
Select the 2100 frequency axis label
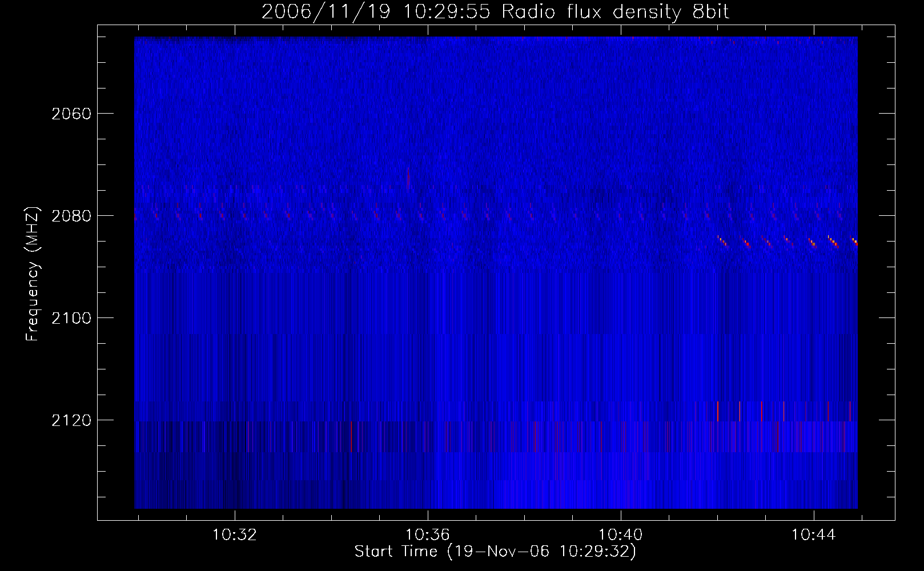[x=71, y=318]
